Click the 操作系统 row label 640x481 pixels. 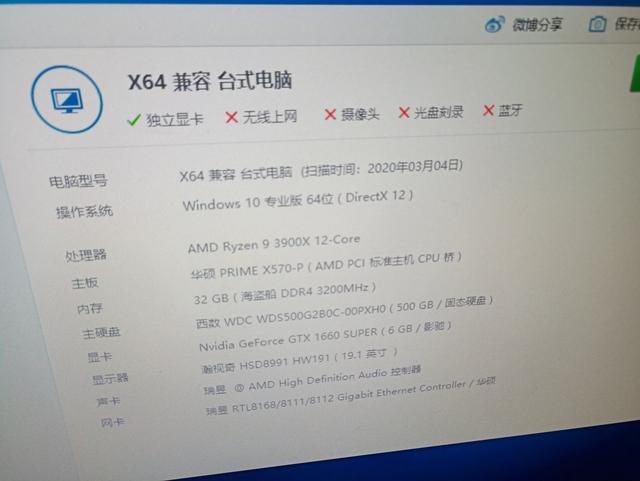[x=84, y=212]
